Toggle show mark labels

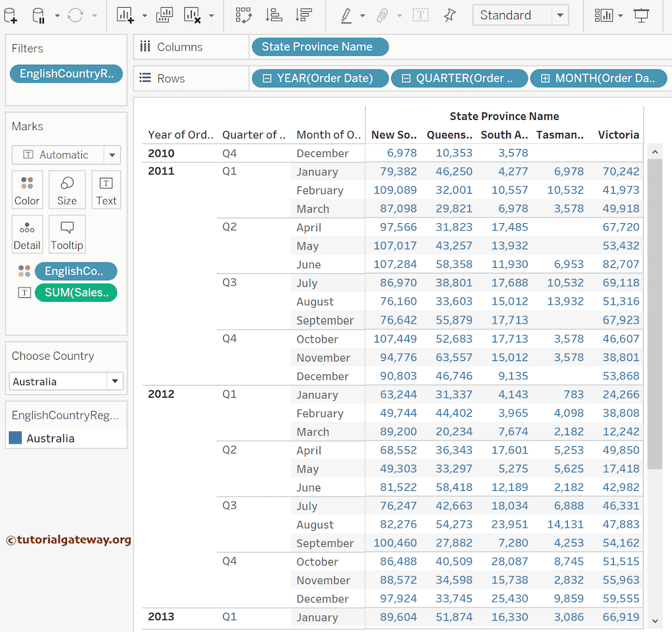pos(420,14)
